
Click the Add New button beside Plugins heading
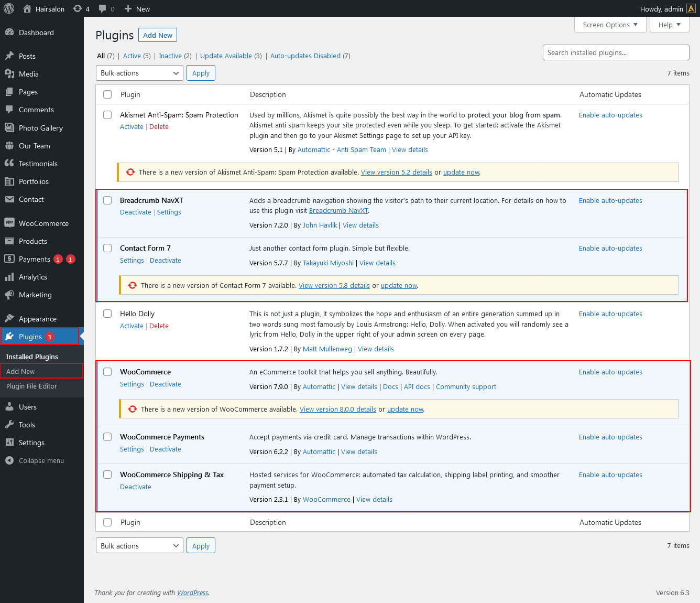[x=158, y=35]
